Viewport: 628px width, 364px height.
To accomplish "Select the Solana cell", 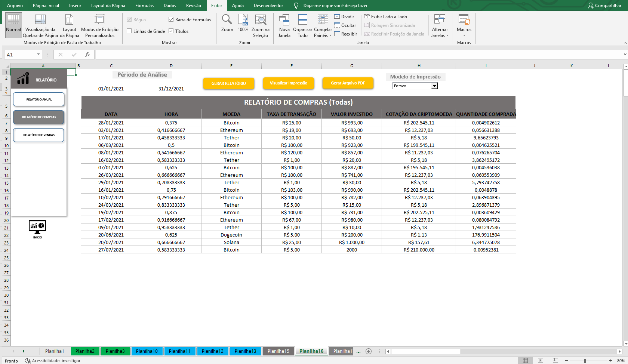I will coord(231,242).
